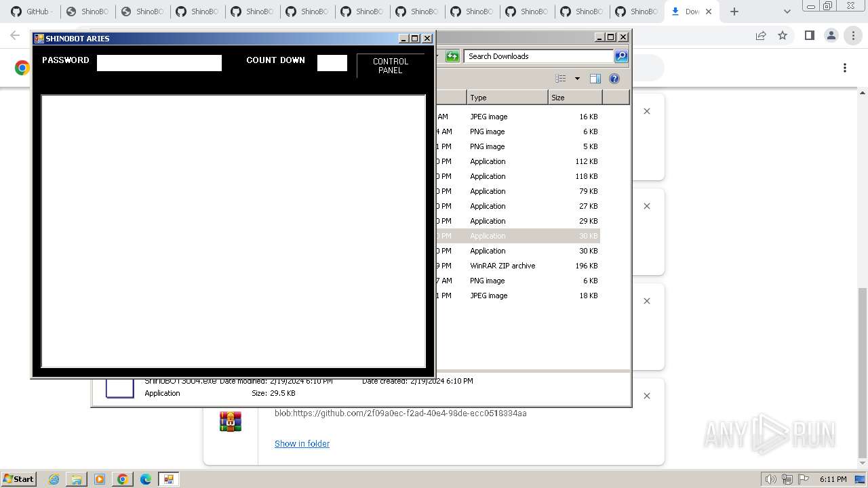The height and width of the screenshot is (488, 868).
Task: Click the large white output area in ShinoBOT
Action: (x=233, y=231)
